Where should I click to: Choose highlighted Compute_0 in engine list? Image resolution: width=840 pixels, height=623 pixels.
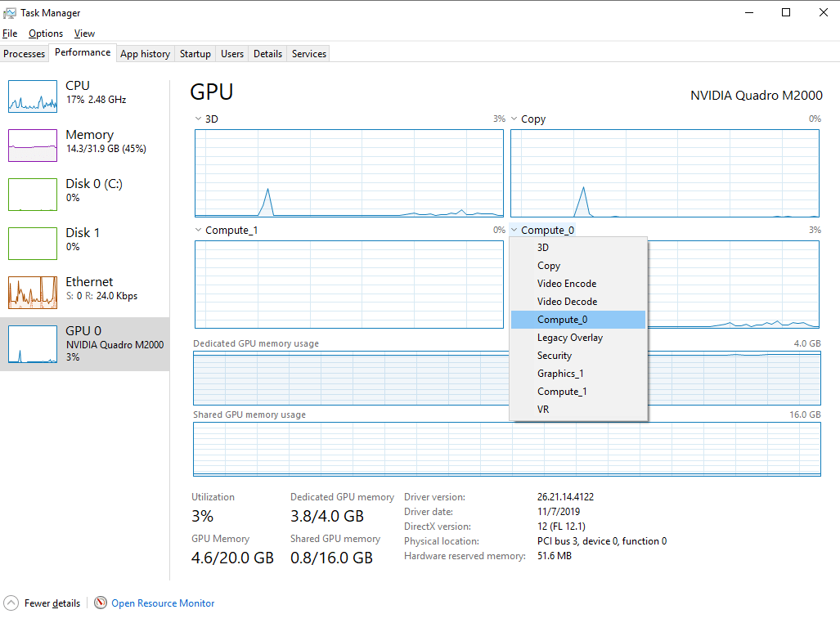[578, 320]
